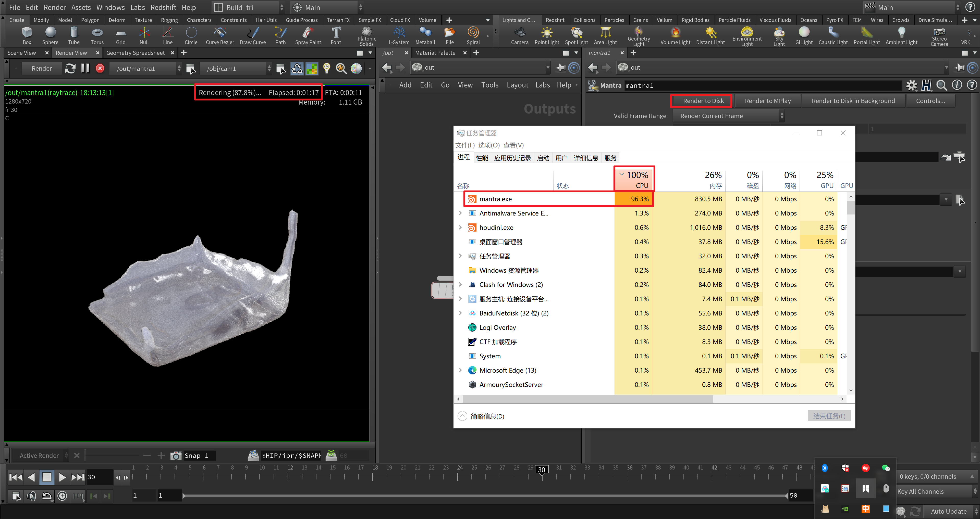Click the Task Manager horizontal scrollbar
The width and height of the screenshot is (980, 519).
point(588,399)
